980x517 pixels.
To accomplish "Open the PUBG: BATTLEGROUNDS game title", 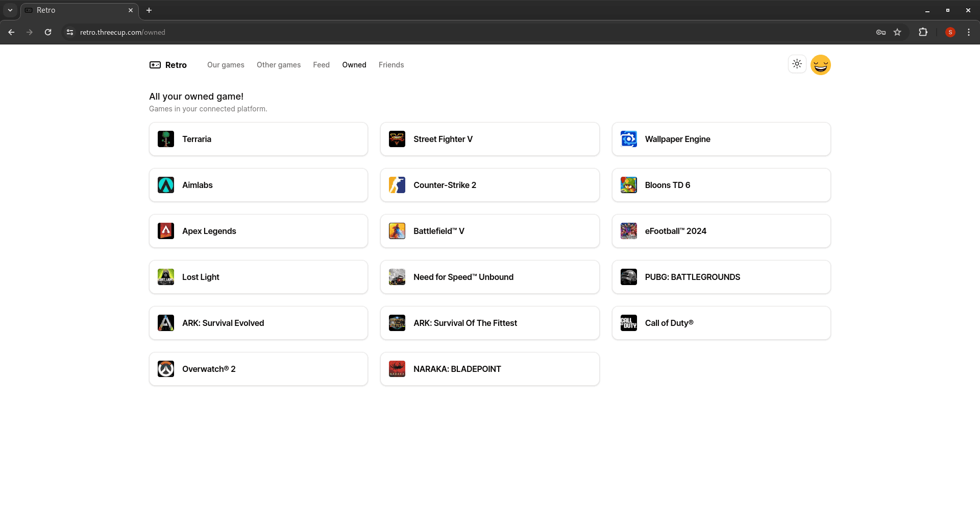I will (x=692, y=277).
